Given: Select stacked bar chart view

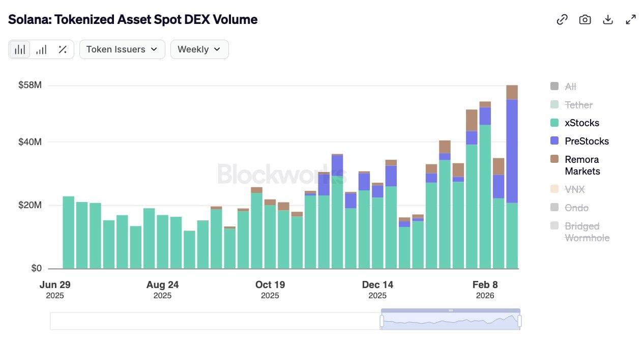Looking at the screenshot, I should click(x=20, y=49).
